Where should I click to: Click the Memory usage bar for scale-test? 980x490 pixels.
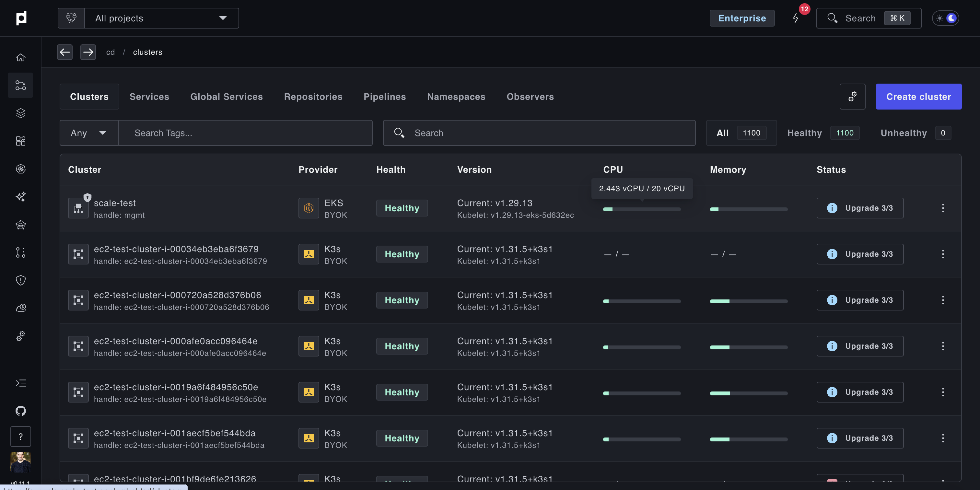(x=749, y=209)
